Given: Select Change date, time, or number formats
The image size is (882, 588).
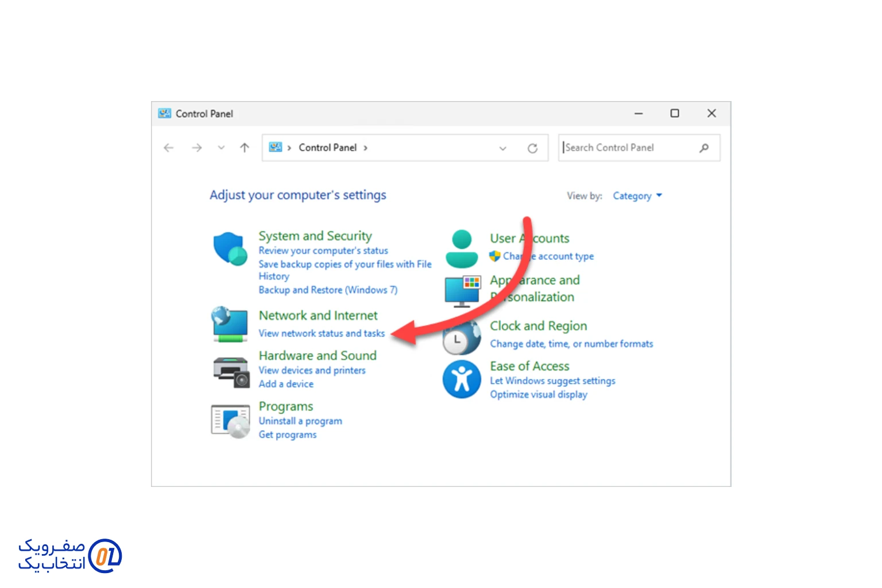Looking at the screenshot, I should (x=571, y=344).
